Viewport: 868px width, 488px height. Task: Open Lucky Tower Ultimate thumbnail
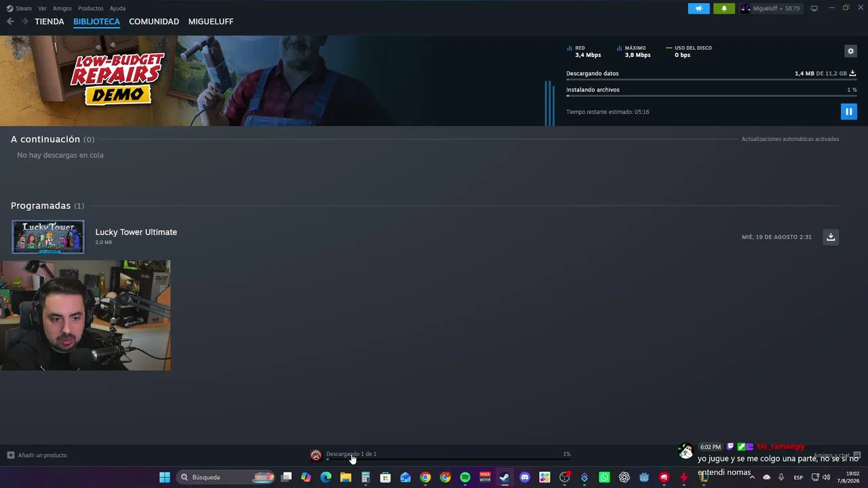click(48, 237)
